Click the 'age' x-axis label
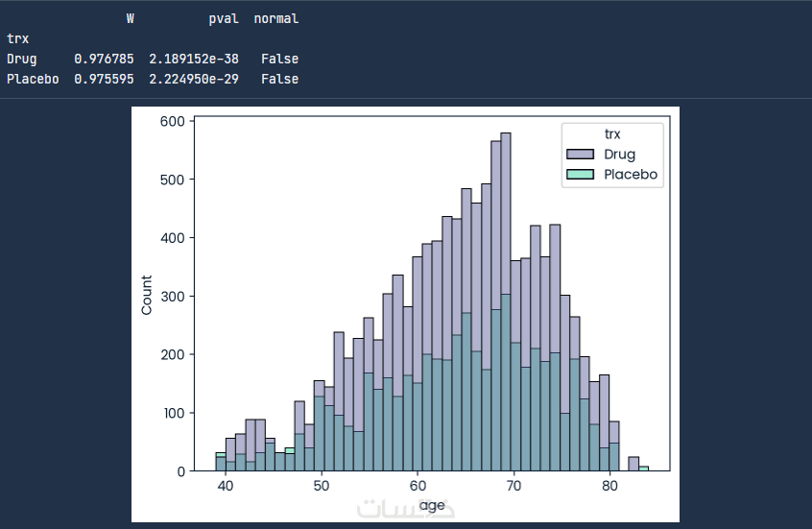 point(432,505)
